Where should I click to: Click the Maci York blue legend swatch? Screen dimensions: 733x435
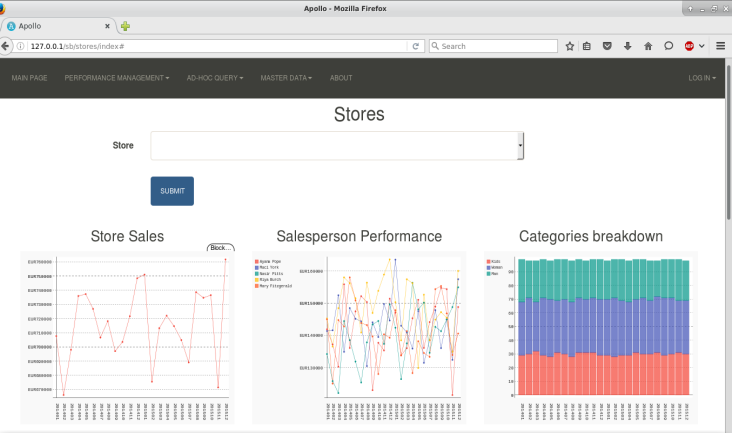(257, 268)
